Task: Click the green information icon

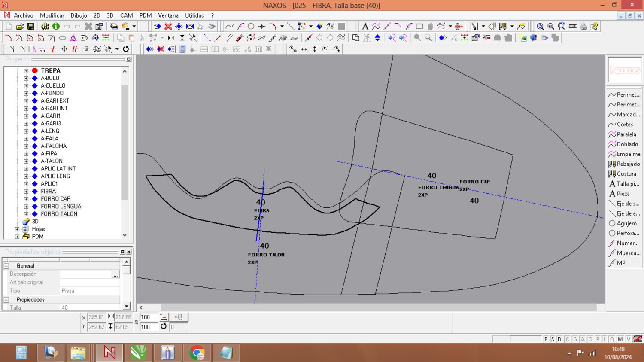Action: click(56, 27)
